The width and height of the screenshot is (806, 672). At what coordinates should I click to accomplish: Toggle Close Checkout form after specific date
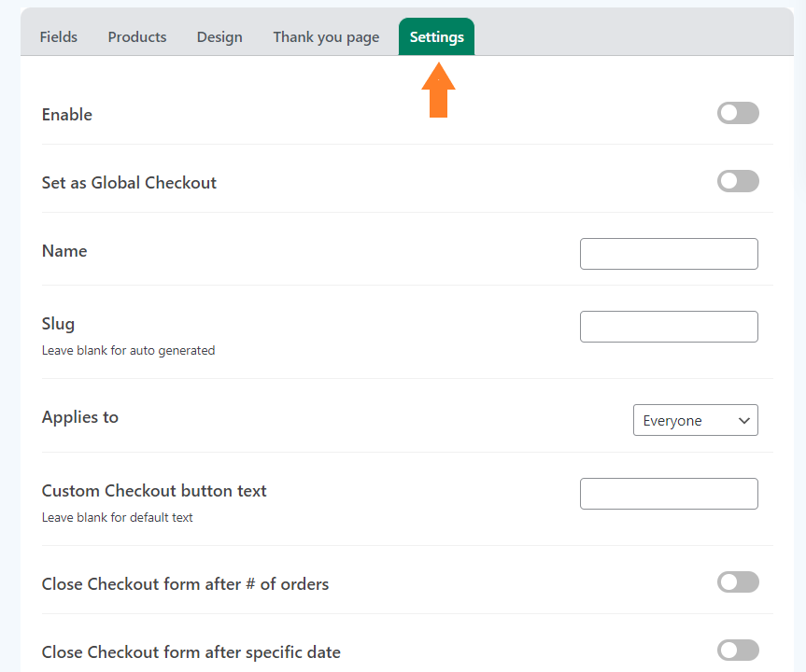coord(738,651)
